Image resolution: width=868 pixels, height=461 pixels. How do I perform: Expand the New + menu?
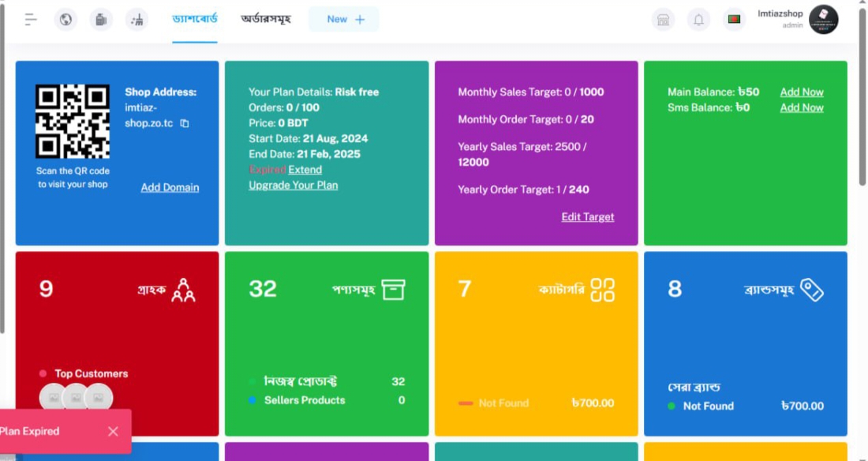(x=344, y=19)
